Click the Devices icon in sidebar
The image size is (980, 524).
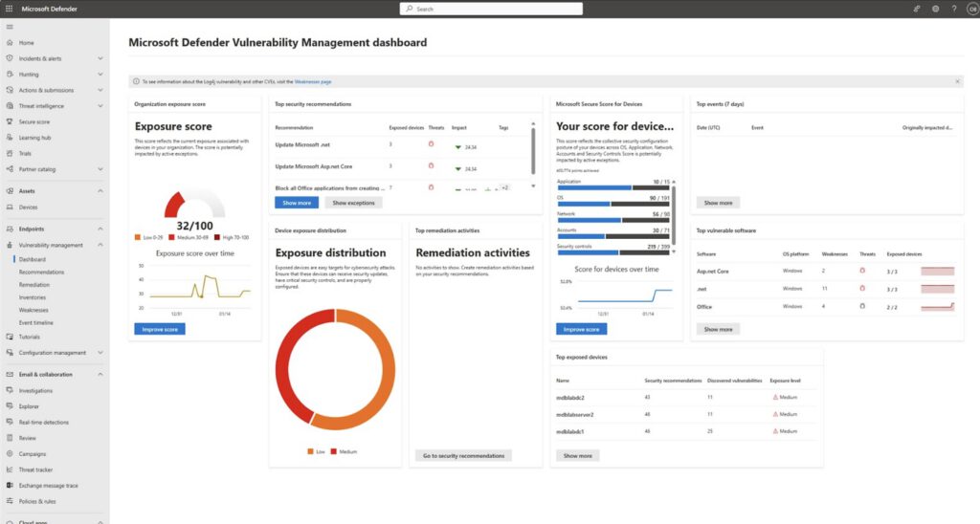[10, 207]
